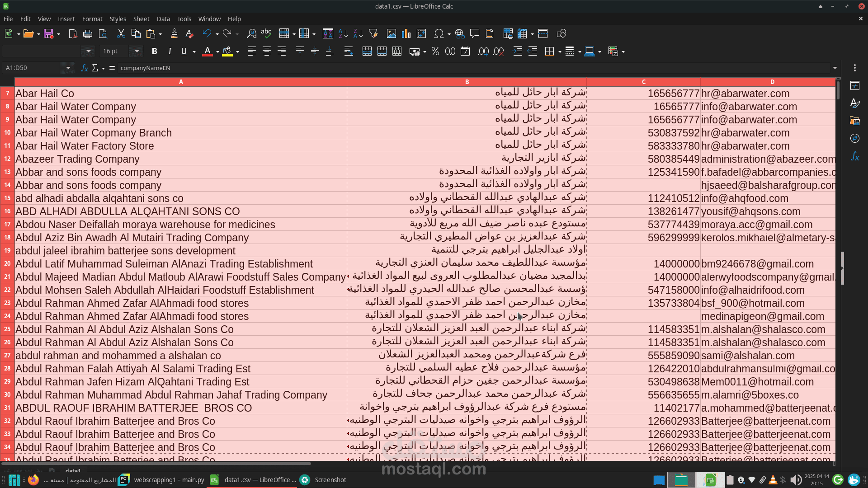Viewport: 868px width, 488px height.
Task: Open the sidebar Styles panel
Action: pyautogui.click(x=855, y=103)
